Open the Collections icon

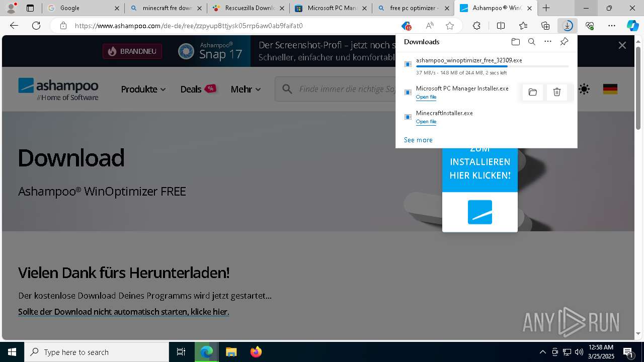click(545, 26)
